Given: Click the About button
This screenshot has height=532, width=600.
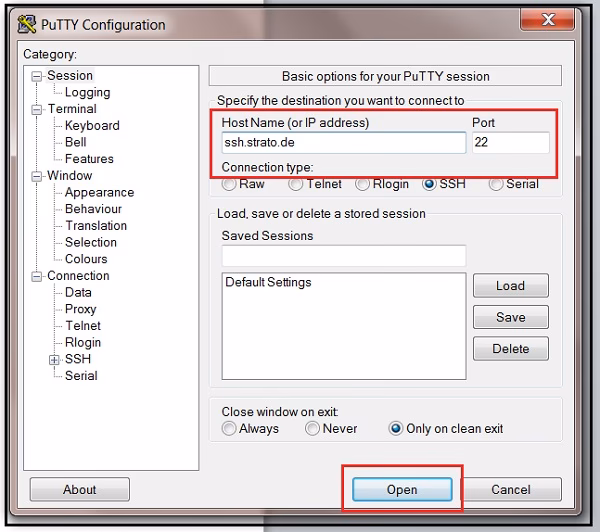Looking at the screenshot, I should coord(80,489).
